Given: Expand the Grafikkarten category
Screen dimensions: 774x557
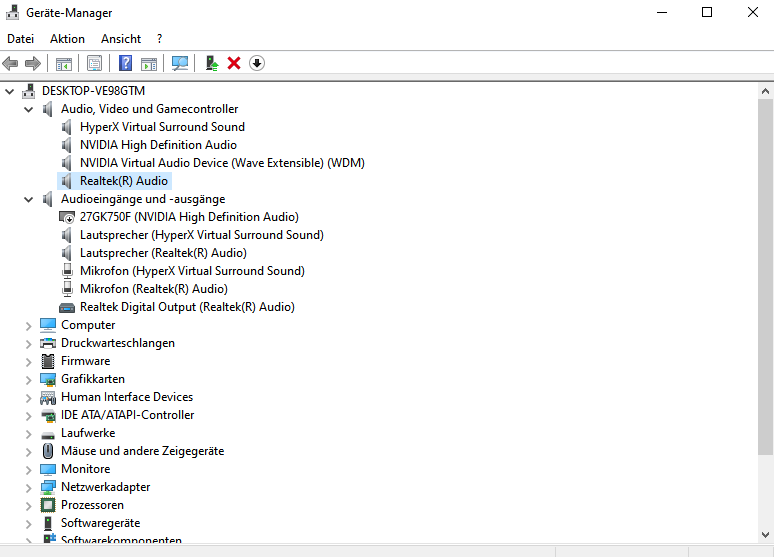Looking at the screenshot, I should point(29,380).
